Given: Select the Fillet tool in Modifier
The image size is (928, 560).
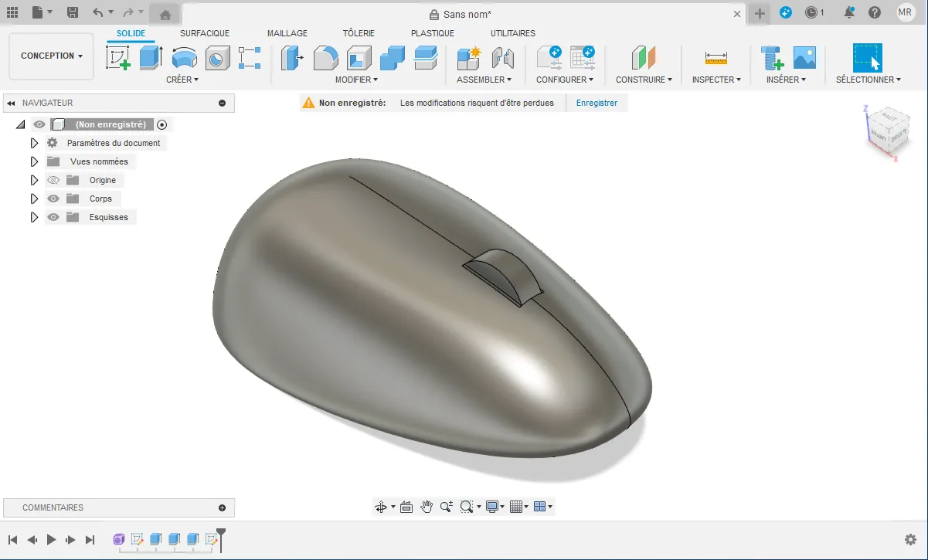Looking at the screenshot, I should (325, 58).
